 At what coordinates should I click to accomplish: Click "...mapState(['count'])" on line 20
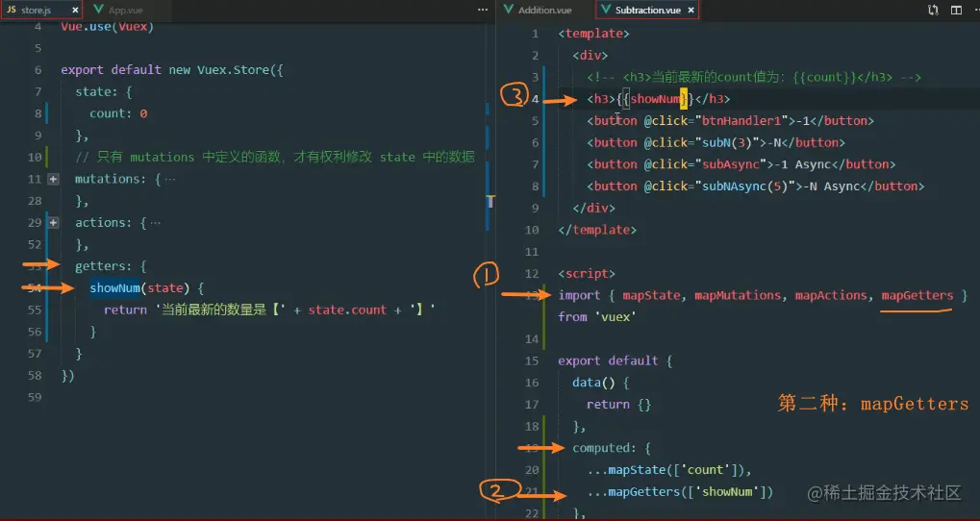tap(668, 470)
